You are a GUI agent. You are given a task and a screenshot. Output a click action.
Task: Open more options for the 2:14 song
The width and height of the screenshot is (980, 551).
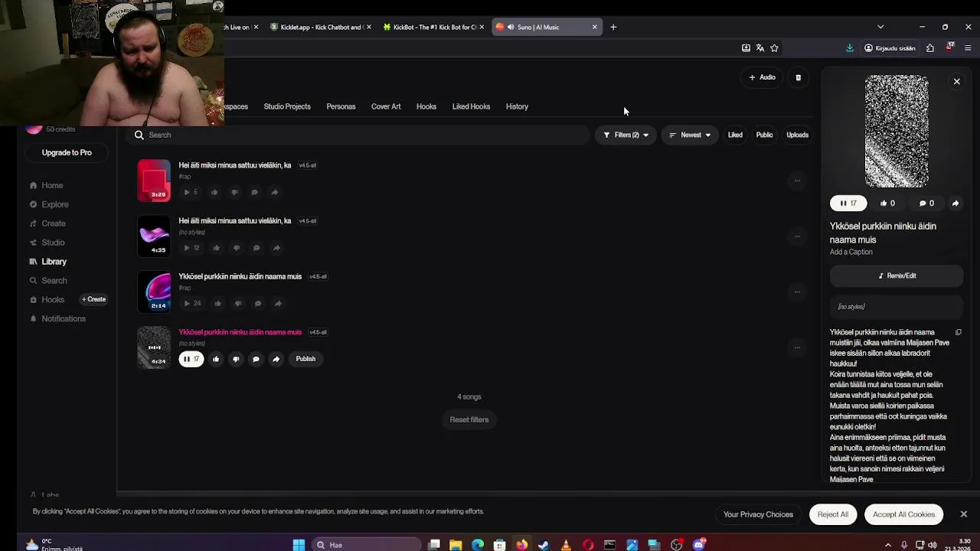tap(797, 292)
